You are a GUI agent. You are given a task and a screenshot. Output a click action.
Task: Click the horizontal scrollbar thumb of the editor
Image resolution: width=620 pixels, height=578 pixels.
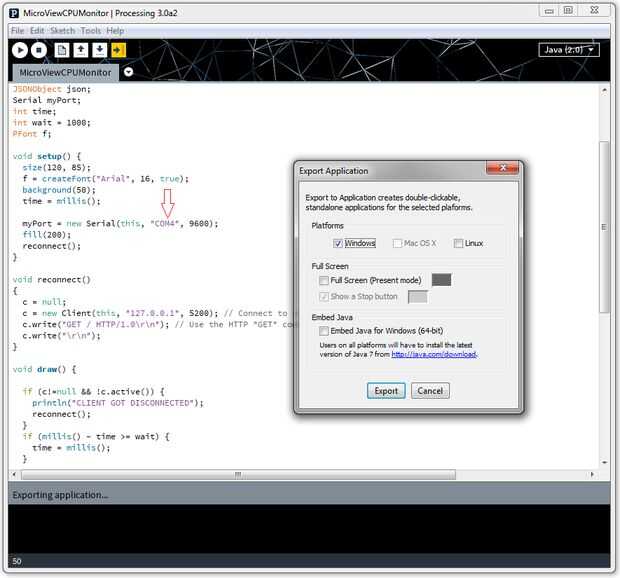coord(238,474)
